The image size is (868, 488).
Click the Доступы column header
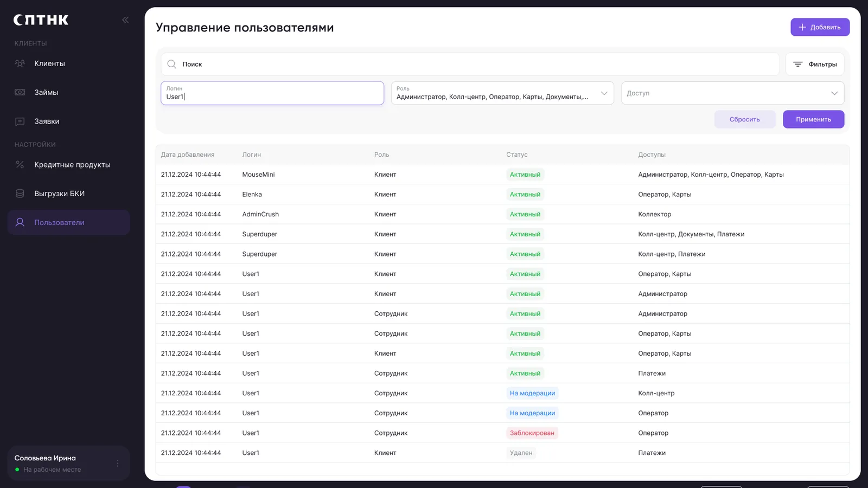point(652,155)
